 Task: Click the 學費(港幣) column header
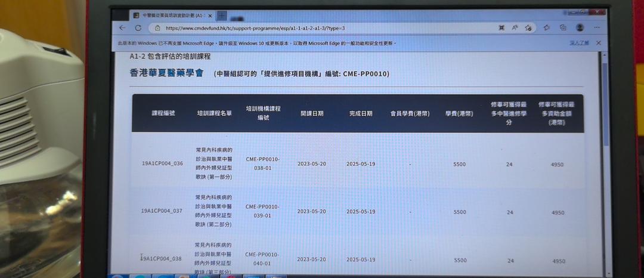[459, 113]
